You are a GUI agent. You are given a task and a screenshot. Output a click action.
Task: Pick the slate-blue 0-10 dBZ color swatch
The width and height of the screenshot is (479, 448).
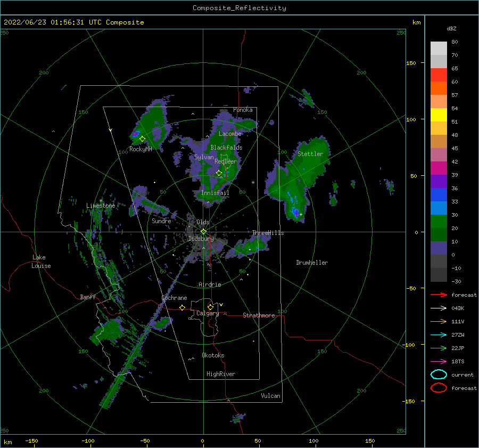coord(439,248)
